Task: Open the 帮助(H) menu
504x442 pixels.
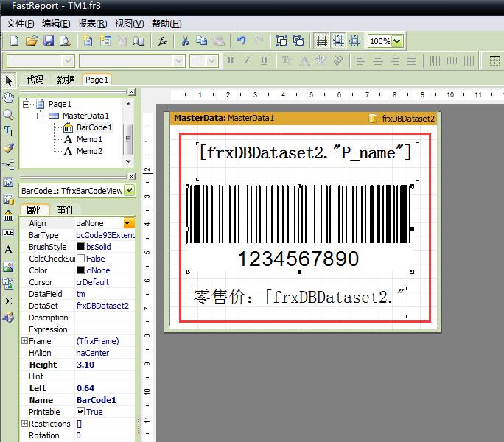Action: click(x=167, y=24)
